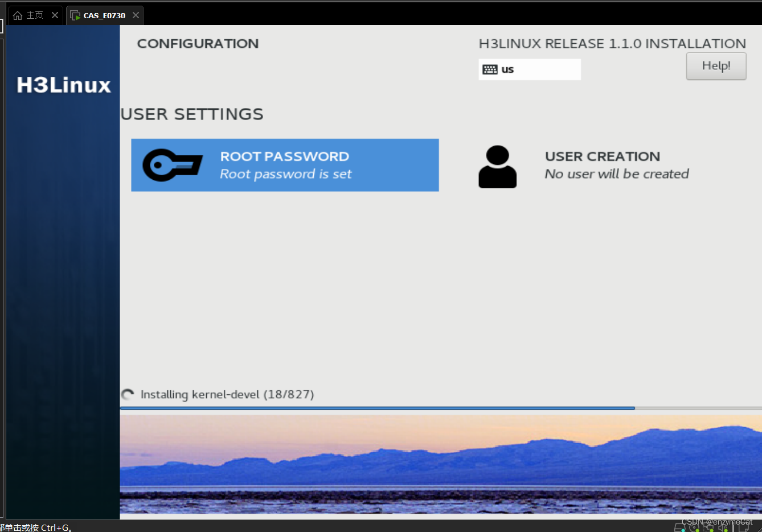Click 'No user will be created' text
The width and height of the screenshot is (762, 532).
coord(617,174)
